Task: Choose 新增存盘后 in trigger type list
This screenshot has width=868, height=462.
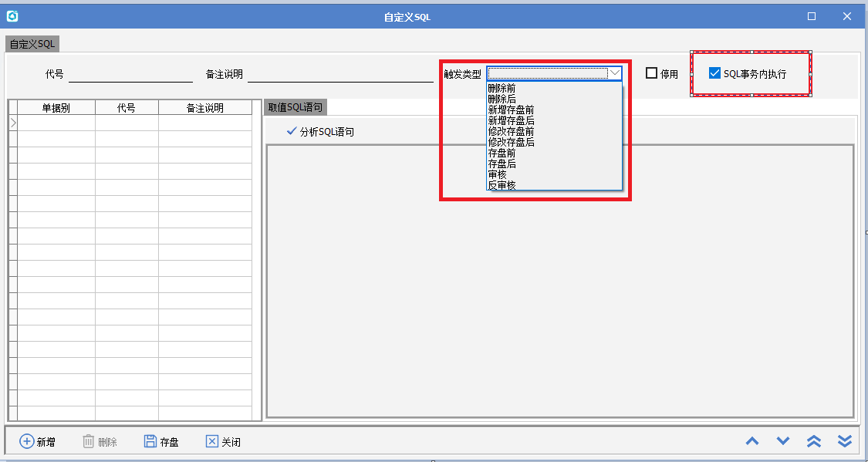Action: (511, 121)
